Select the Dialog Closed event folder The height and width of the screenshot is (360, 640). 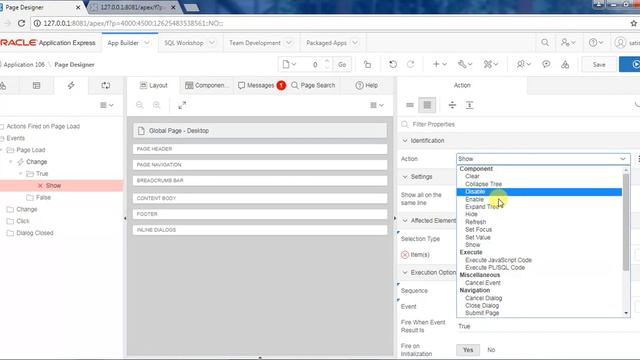35,233
